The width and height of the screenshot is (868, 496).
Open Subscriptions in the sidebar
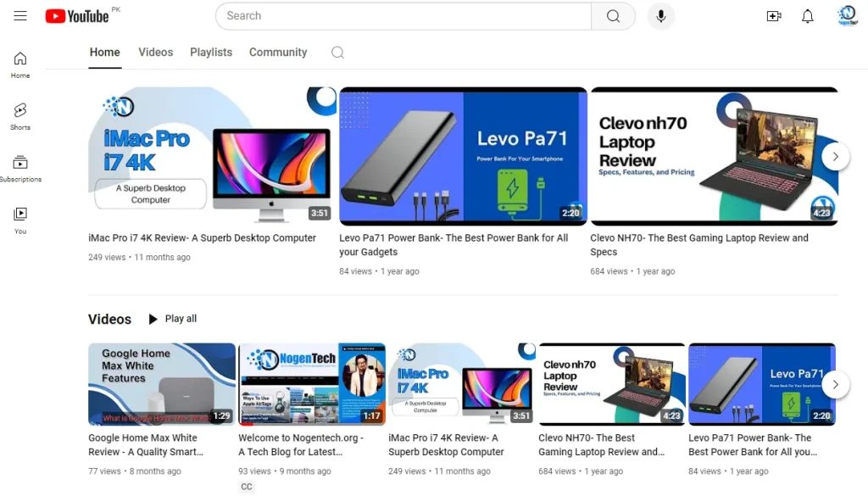click(20, 168)
